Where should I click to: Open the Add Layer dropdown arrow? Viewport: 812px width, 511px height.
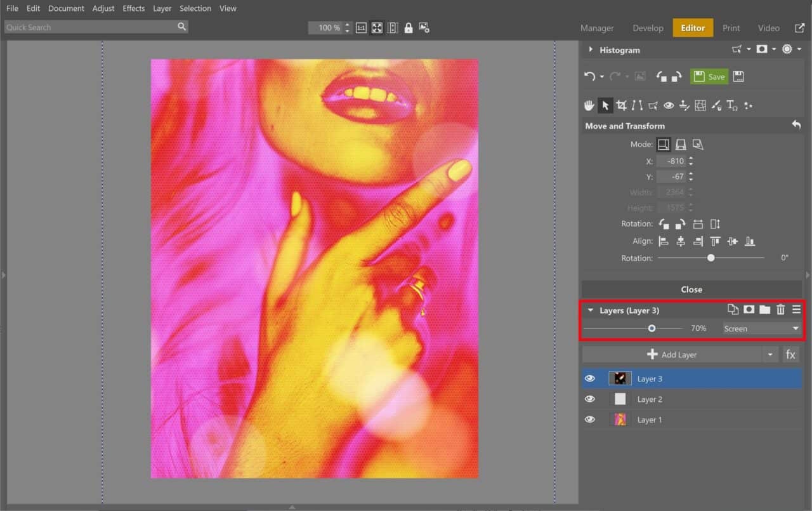[x=770, y=354]
